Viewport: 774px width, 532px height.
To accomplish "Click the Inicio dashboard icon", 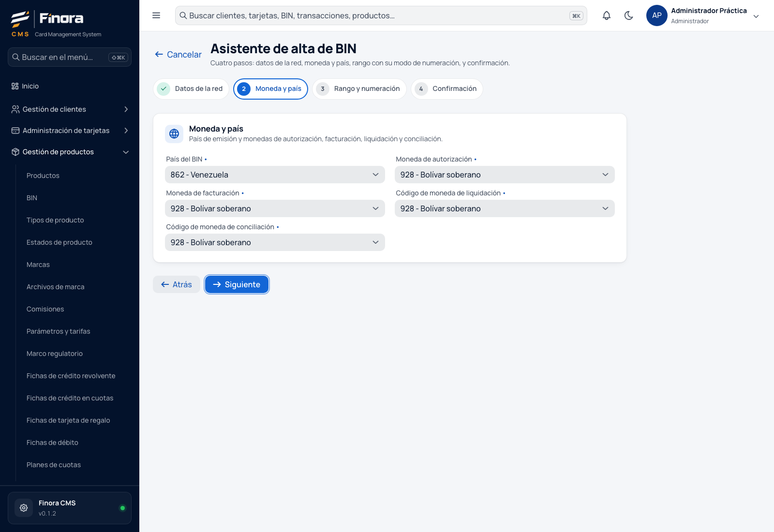I will 15,86.
